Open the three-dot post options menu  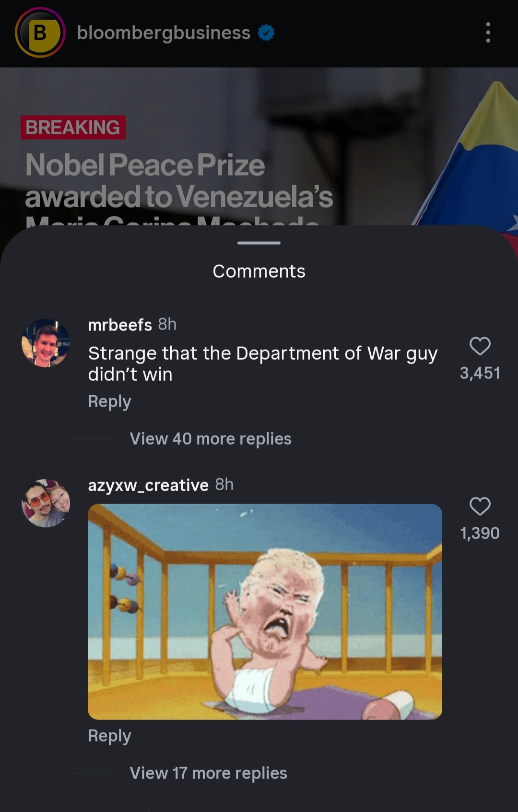pos(488,33)
